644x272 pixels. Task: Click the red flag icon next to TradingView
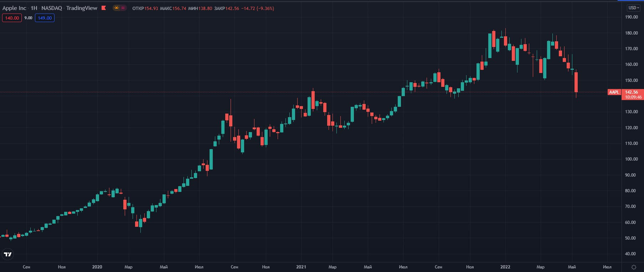104,8
